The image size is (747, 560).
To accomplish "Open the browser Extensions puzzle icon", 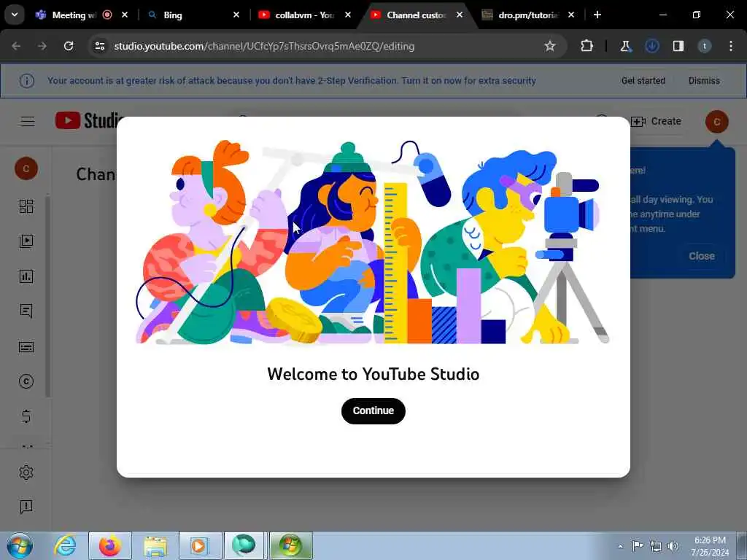I will pos(587,46).
